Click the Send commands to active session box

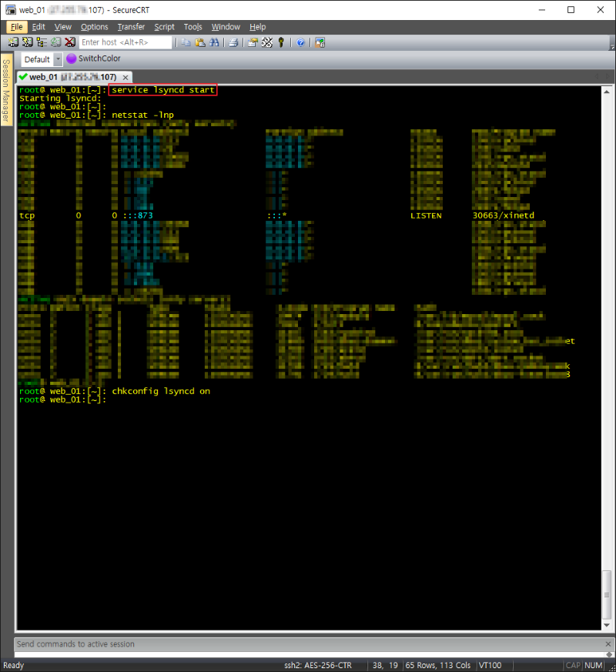308,644
